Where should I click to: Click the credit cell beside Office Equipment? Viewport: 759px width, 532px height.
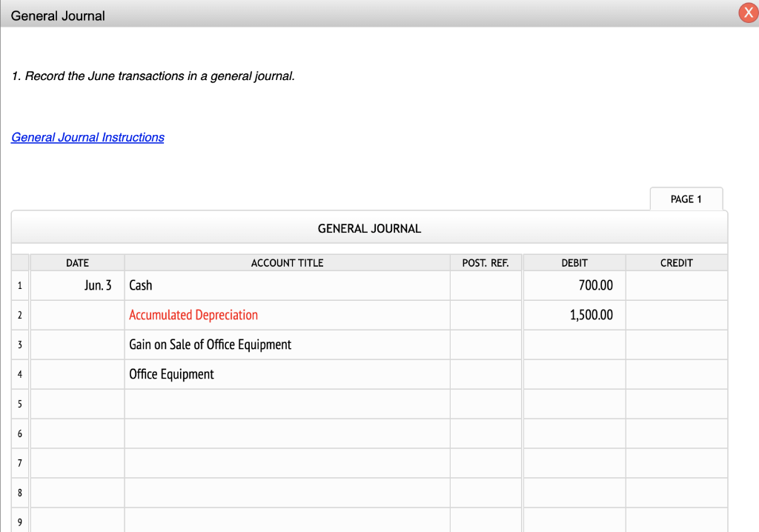point(676,374)
